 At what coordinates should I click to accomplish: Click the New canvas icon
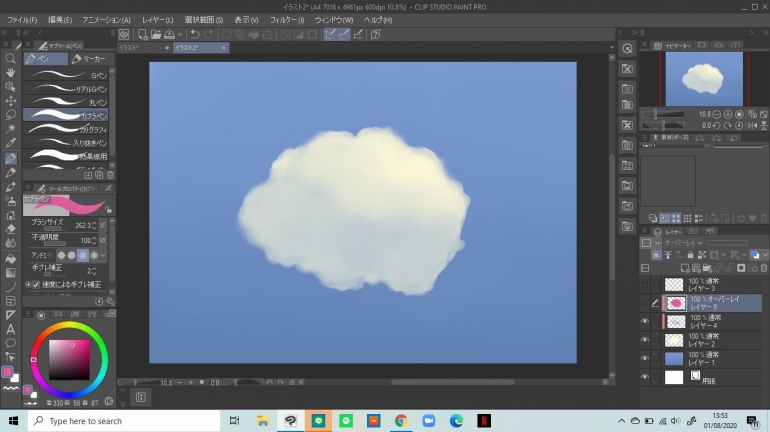[x=142, y=34]
